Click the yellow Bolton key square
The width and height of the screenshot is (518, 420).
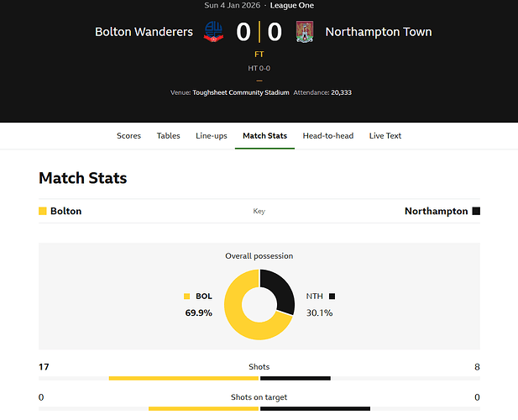click(43, 212)
